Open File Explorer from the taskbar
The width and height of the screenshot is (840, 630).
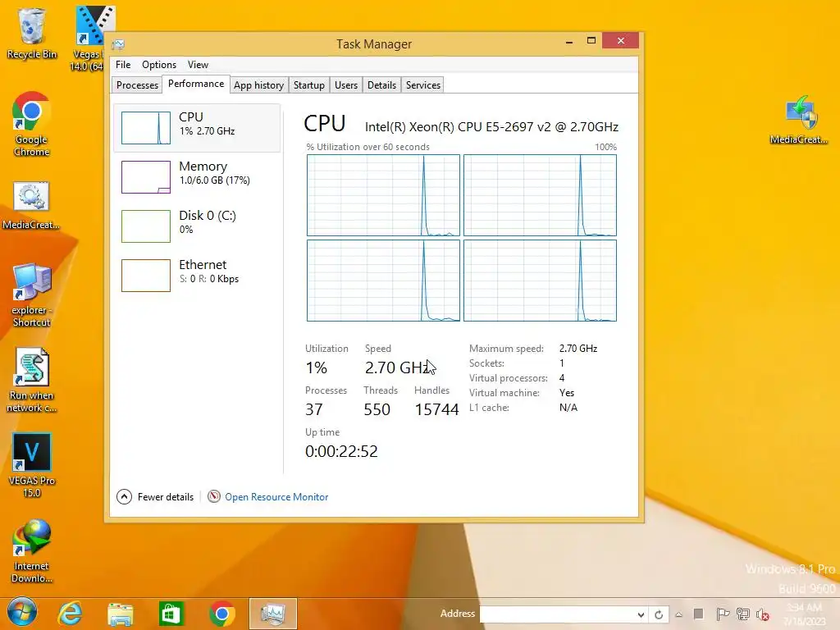(x=120, y=614)
